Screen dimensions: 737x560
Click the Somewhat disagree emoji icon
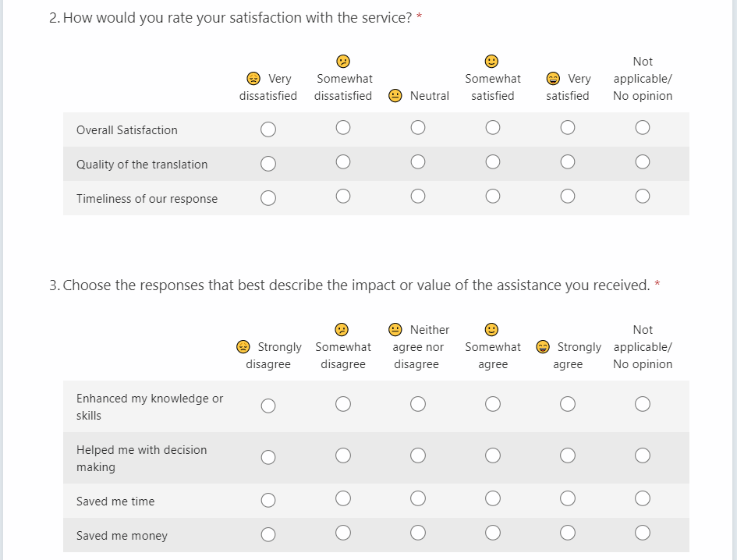tap(342, 330)
